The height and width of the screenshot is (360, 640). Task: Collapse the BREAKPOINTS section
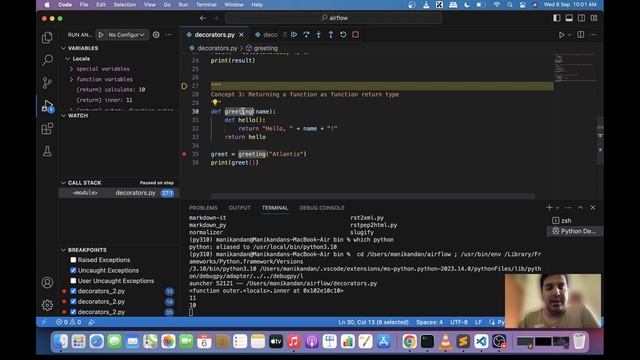(87, 250)
